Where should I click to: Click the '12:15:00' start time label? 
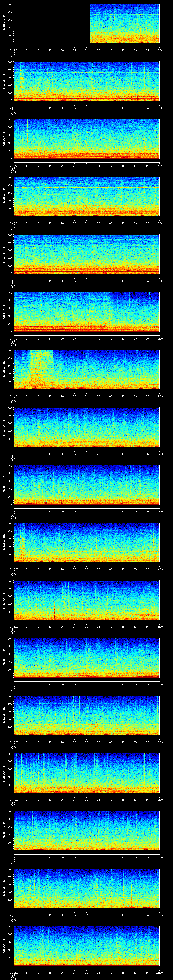click(13, 684)
